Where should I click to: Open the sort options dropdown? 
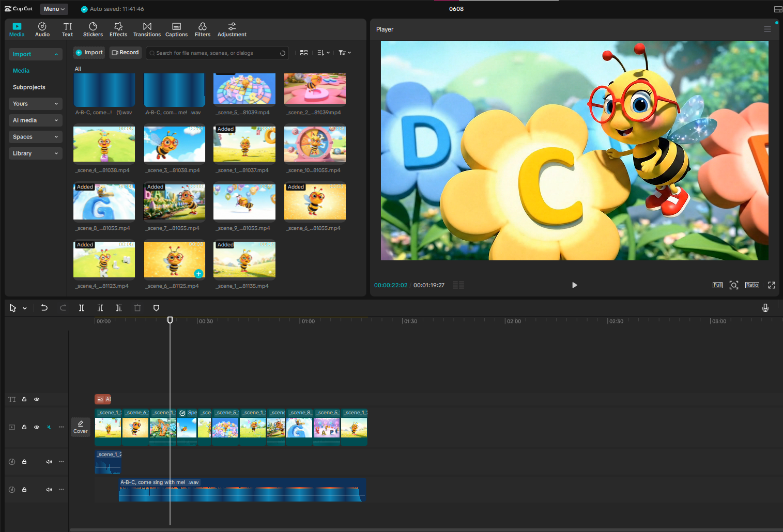[324, 53]
